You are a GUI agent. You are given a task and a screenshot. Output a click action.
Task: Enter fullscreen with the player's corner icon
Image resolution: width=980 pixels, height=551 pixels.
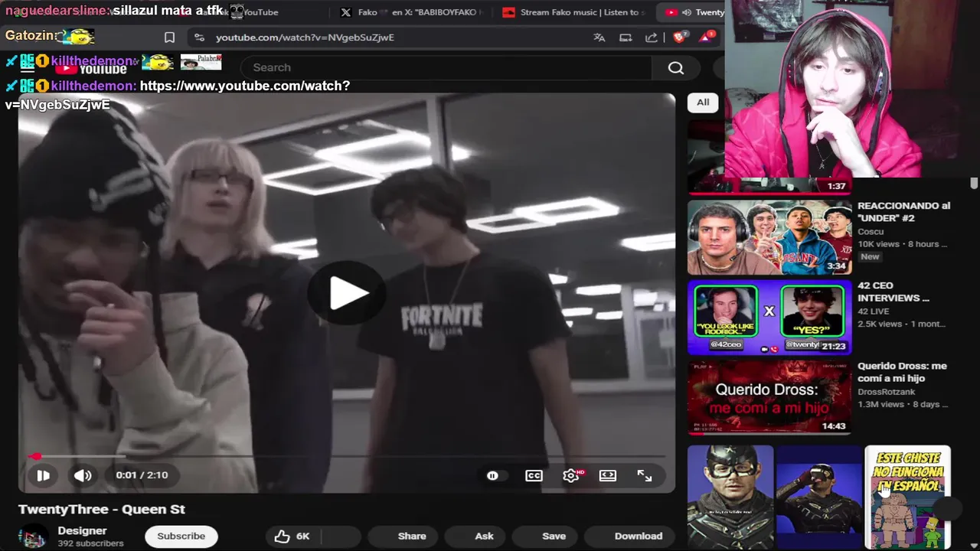645,475
